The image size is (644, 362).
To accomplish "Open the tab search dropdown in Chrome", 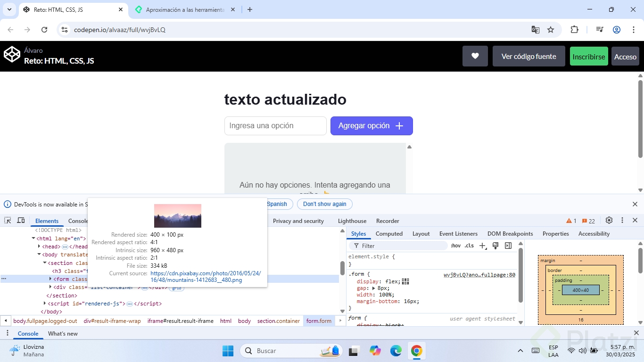I will (x=9, y=9).
